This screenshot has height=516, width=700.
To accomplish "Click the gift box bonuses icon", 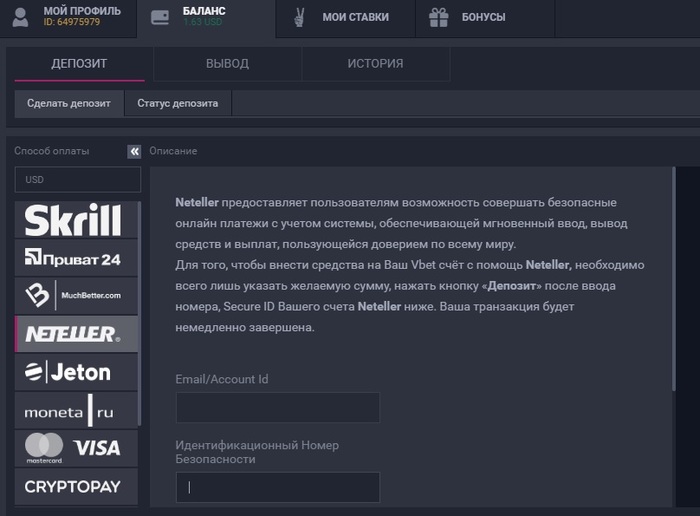I will pyautogui.click(x=438, y=17).
